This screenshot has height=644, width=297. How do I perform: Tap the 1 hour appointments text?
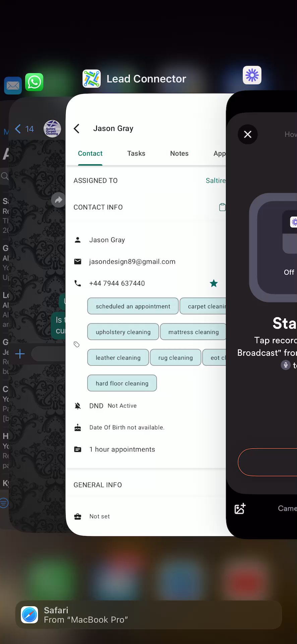click(122, 449)
